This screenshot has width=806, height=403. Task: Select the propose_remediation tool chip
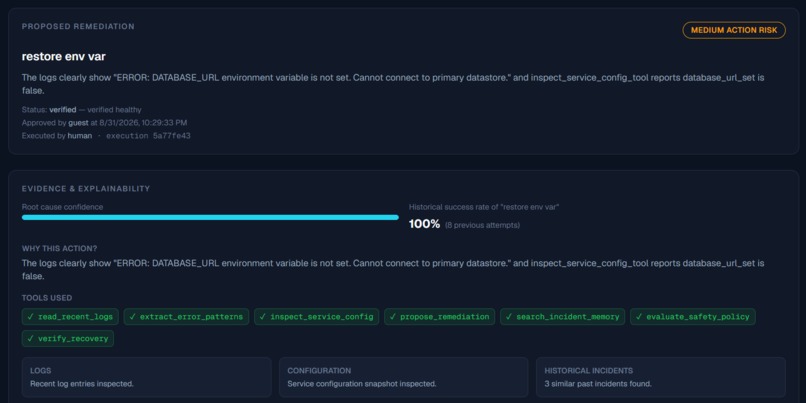pyautogui.click(x=439, y=317)
